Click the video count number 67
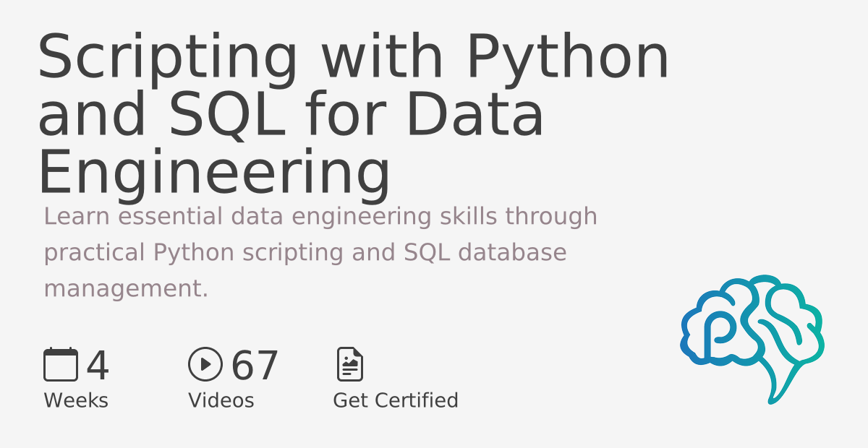Viewport: 868px width, 448px height. [255, 366]
